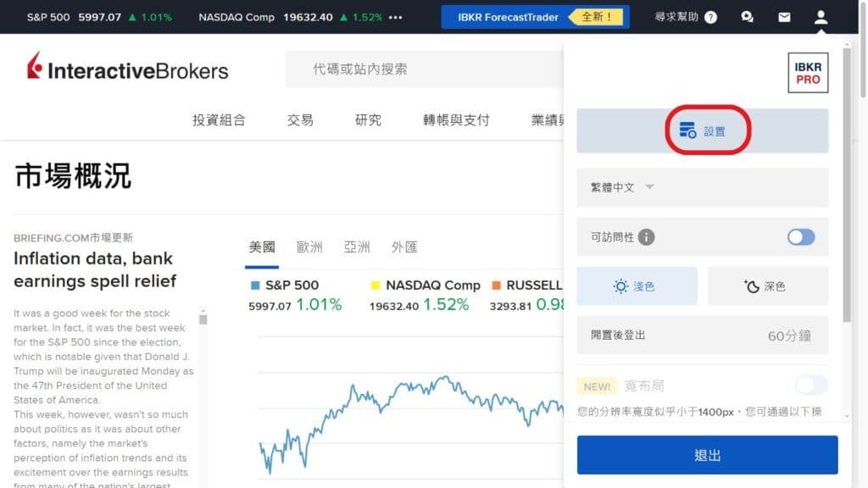Click the user account profile icon
The height and width of the screenshot is (488, 868).
click(x=820, y=15)
